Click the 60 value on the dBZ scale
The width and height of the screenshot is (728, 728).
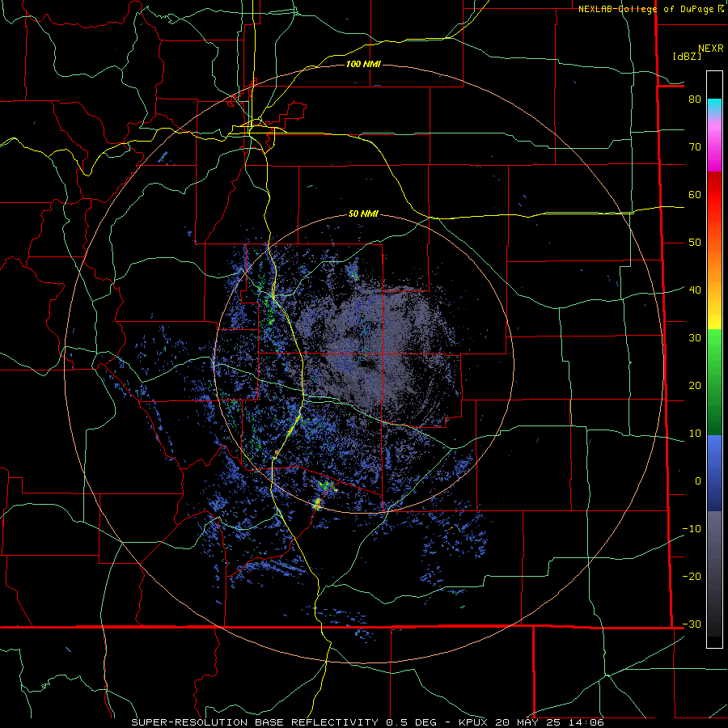[x=695, y=194]
